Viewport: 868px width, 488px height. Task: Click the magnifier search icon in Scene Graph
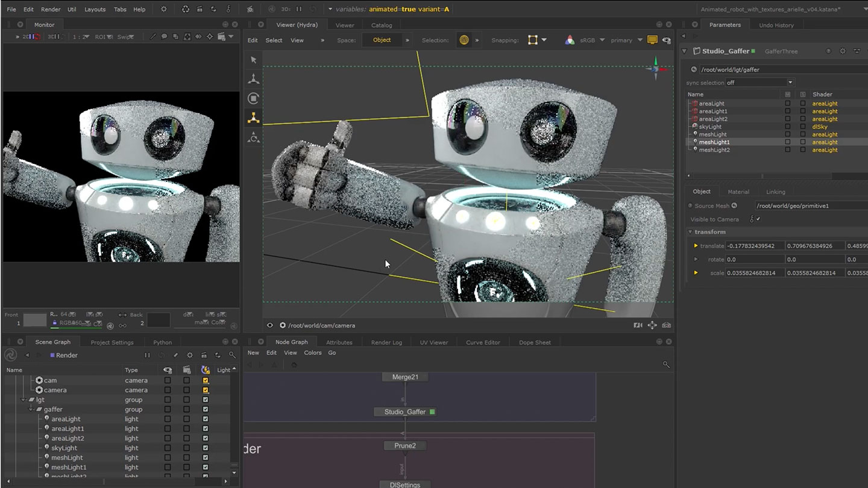(x=232, y=355)
